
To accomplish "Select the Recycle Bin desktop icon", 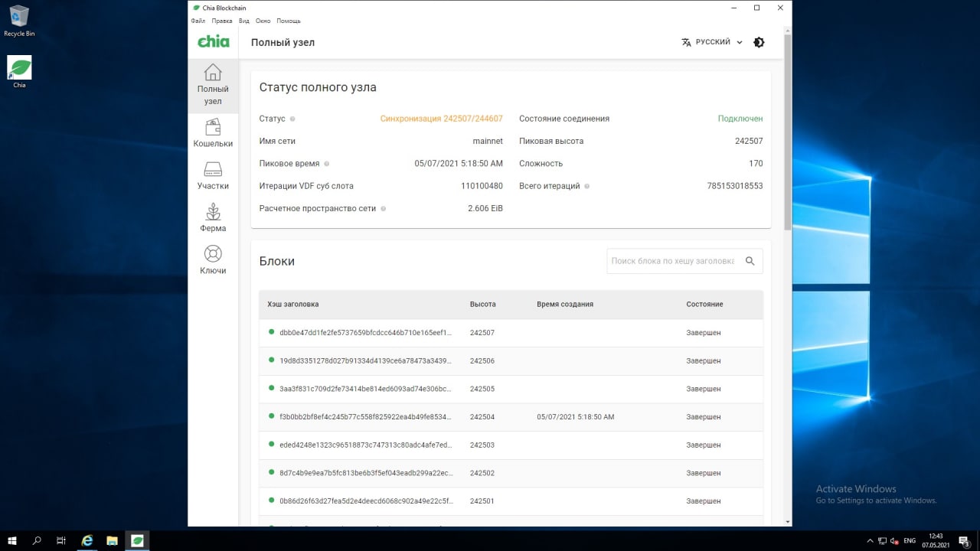I will point(19,21).
